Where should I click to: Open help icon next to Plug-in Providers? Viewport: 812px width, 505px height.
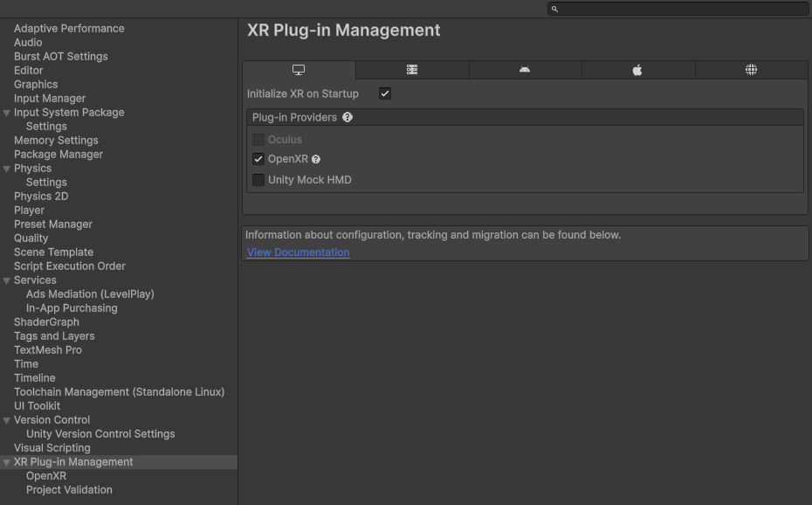[348, 118]
